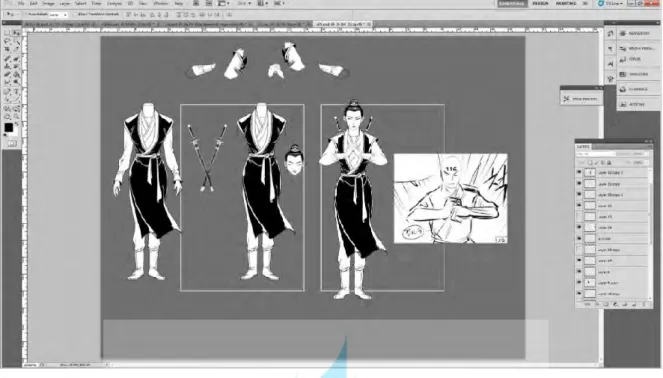Viewport: 663px width, 378px height.
Task: Open the layer blend mode dropdown
Action: 596,154
